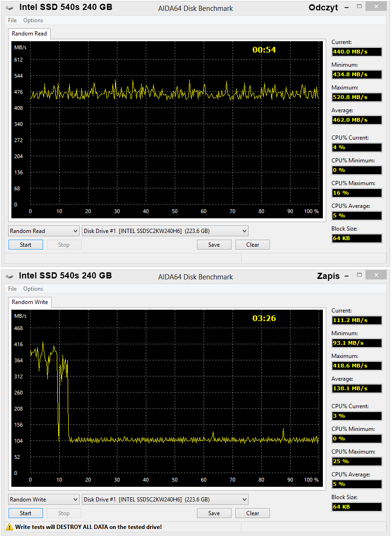Screen dimensions: 392x537
Task: Clear the Random Read graph
Action: (253, 244)
